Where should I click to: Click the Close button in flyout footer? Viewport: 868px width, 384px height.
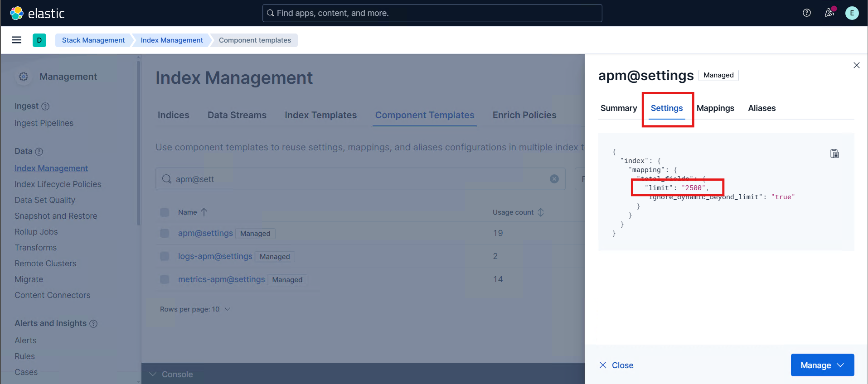(x=616, y=365)
